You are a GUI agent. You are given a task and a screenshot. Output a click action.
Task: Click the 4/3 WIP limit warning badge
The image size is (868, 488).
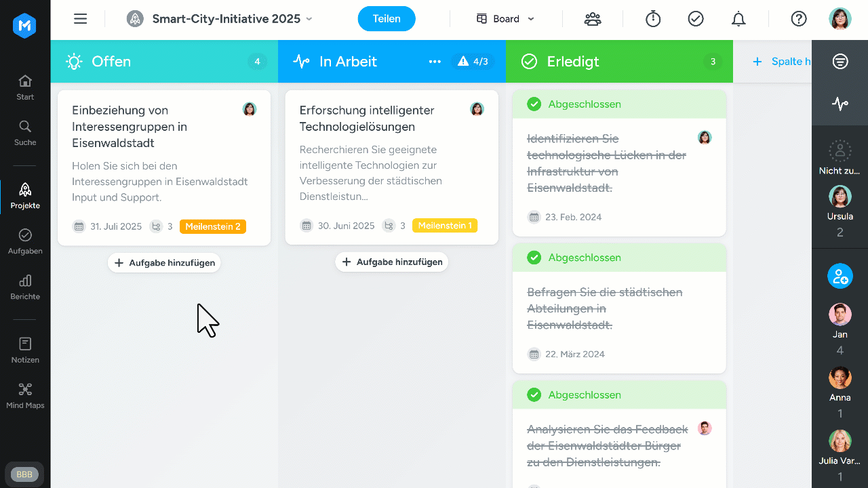pyautogui.click(x=473, y=62)
